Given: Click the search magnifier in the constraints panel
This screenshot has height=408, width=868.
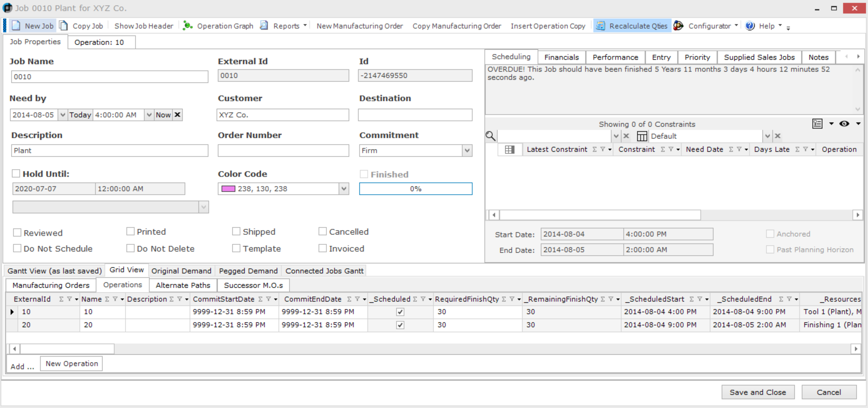Looking at the screenshot, I should 491,136.
